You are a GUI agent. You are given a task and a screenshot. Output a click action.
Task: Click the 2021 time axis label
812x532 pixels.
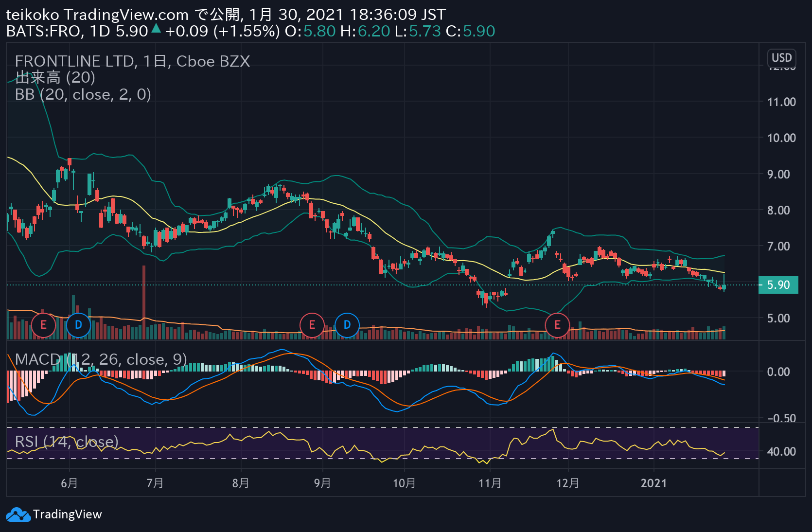(654, 483)
